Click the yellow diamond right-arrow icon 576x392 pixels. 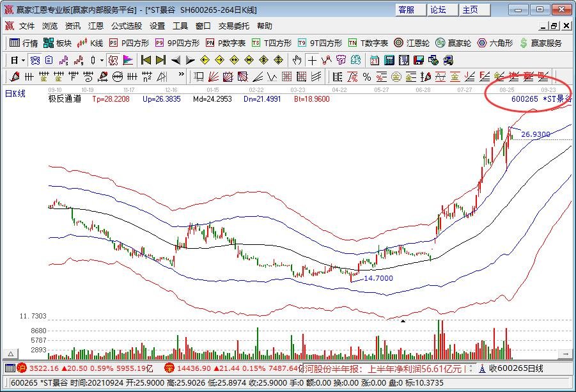tap(220, 60)
